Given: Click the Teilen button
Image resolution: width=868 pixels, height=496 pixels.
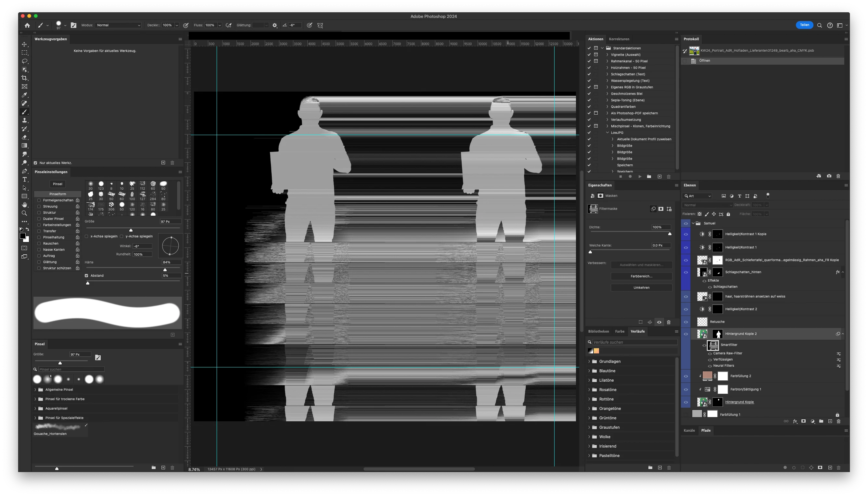Looking at the screenshot, I should click(804, 25).
